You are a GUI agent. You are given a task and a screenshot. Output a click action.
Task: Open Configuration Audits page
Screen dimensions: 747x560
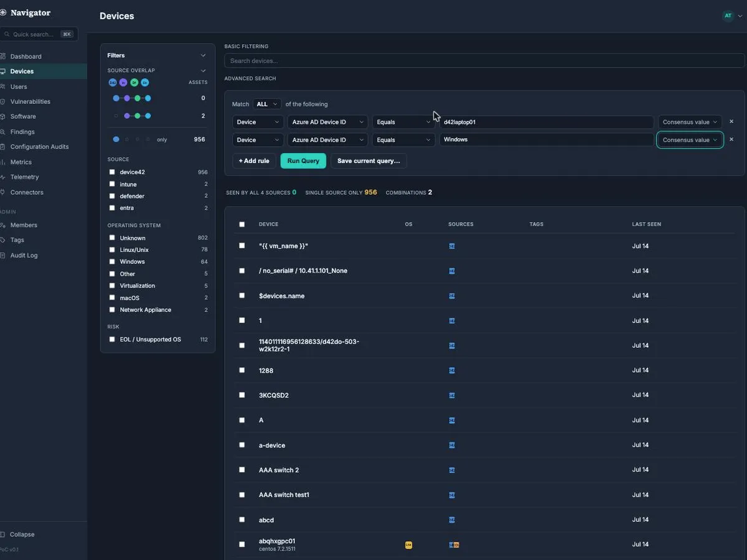point(39,147)
